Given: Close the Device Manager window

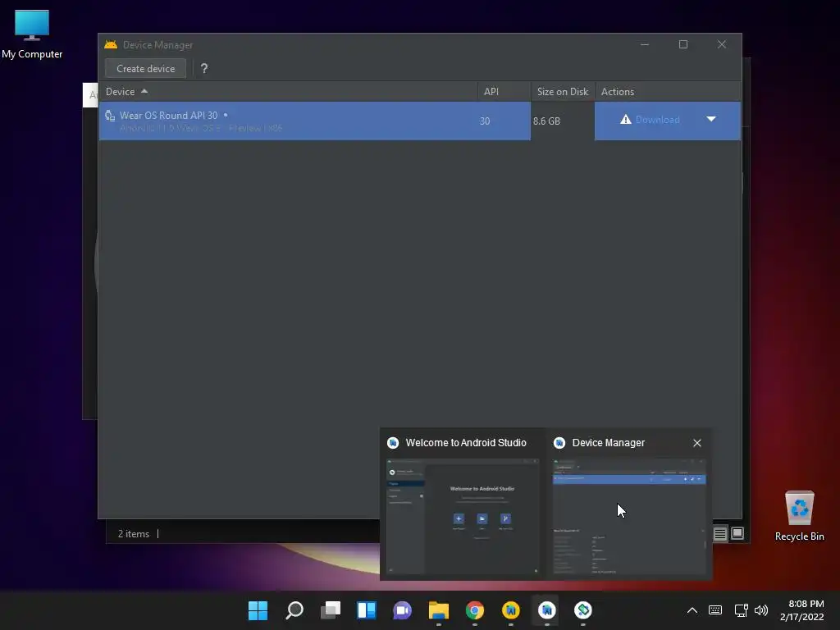Looking at the screenshot, I should pyautogui.click(x=722, y=44).
